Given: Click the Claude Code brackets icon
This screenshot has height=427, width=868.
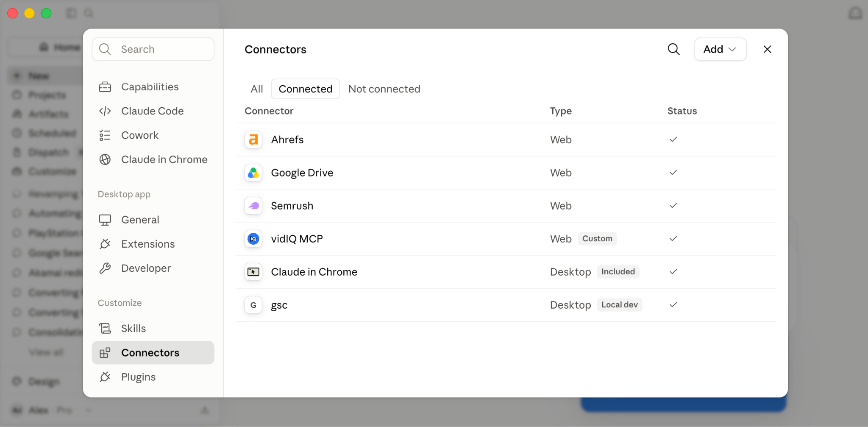Looking at the screenshot, I should [105, 111].
